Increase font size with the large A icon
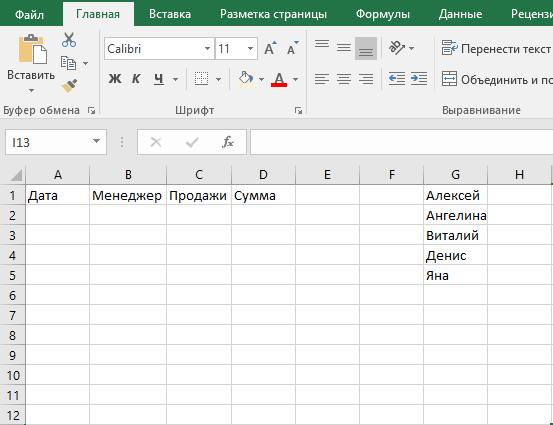 (x=270, y=48)
